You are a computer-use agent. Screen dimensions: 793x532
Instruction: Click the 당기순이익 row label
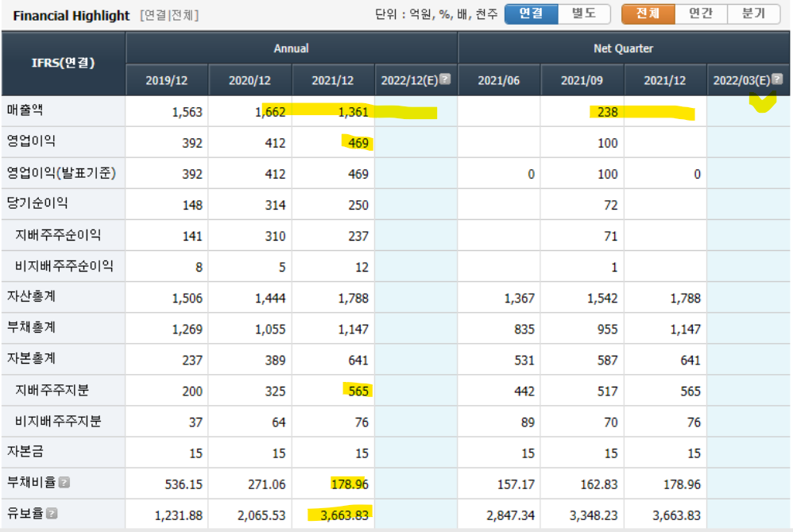pyautogui.click(x=37, y=203)
